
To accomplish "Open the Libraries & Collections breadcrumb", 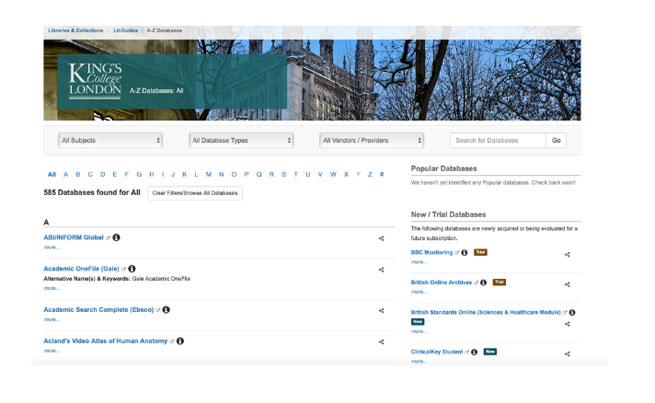I will [75, 30].
